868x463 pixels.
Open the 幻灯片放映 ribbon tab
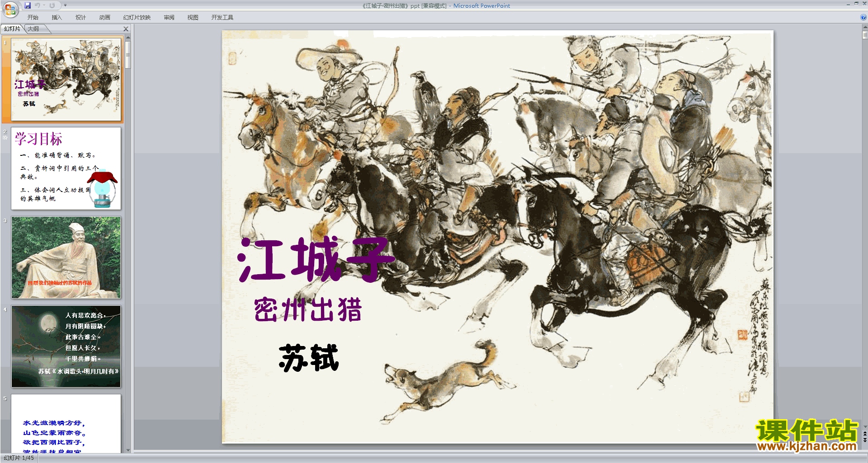(137, 18)
